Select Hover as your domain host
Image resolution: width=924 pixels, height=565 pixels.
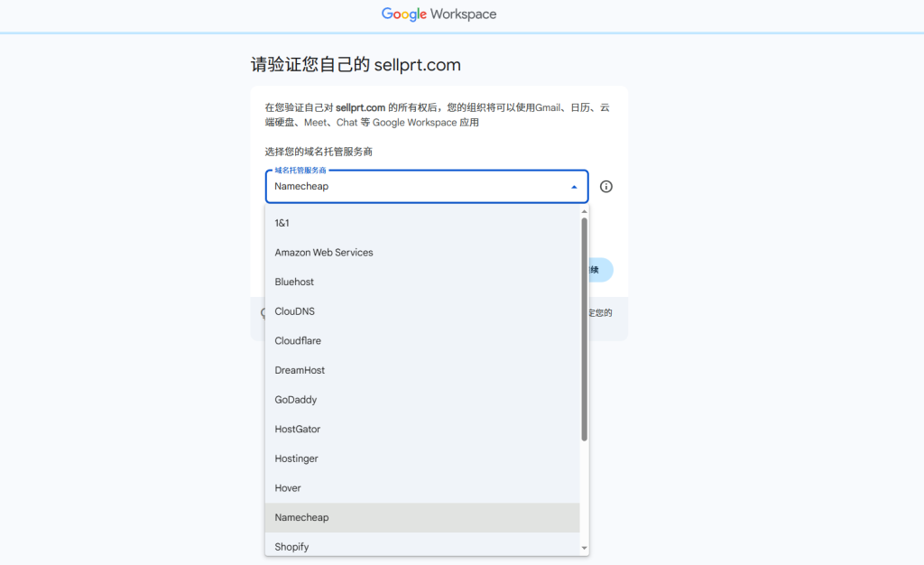click(287, 487)
